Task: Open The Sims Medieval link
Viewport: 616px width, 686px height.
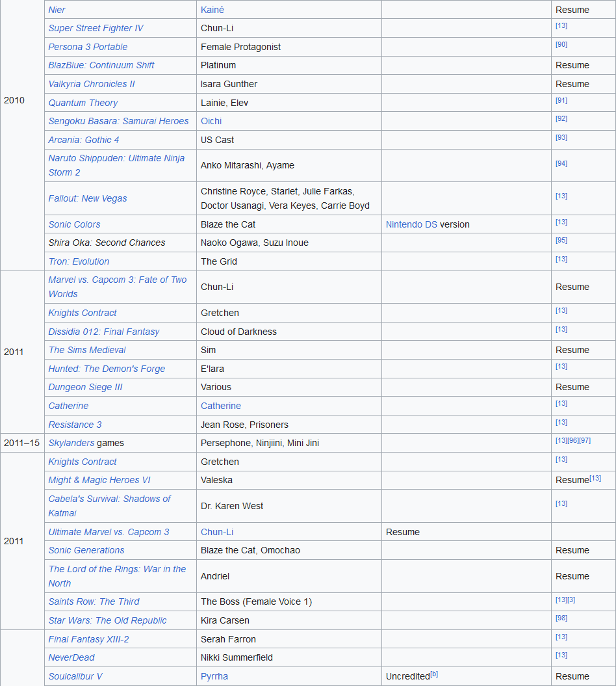Action: pos(87,350)
